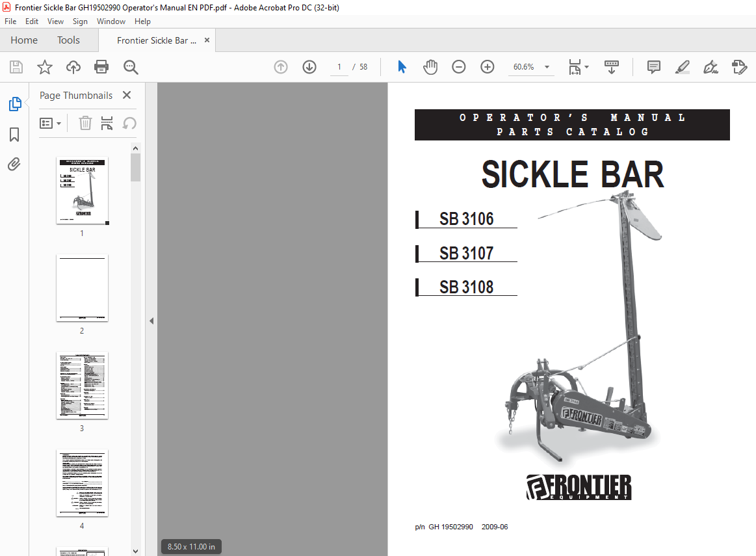The width and height of the screenshot is (756, 556).
Task: Open page display options dropdown arrow
Action: point(587,67)
